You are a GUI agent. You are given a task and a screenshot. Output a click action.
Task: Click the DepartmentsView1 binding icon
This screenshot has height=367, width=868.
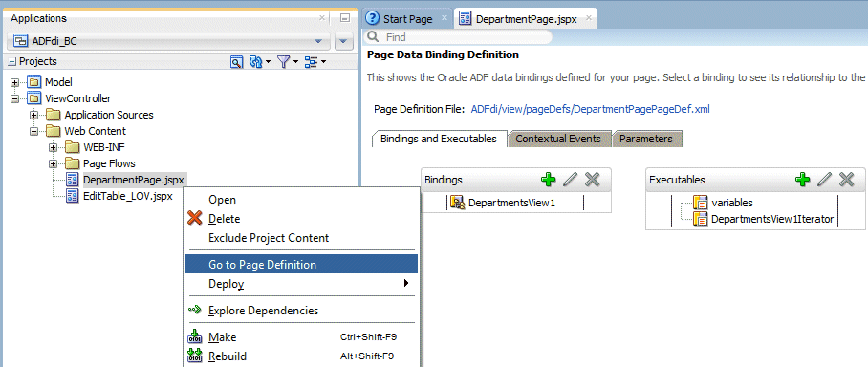tap(457, 204)
